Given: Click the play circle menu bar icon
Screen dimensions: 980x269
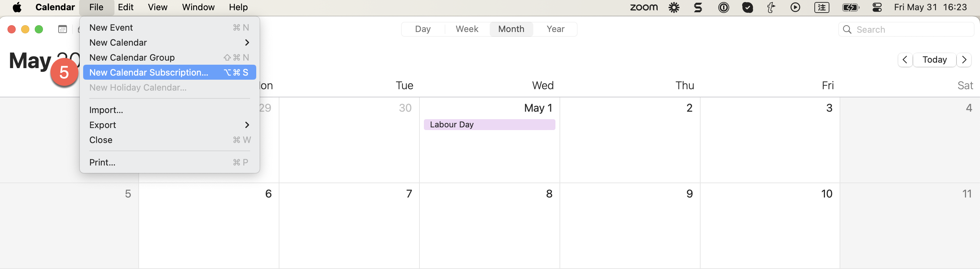Looking at the screenshot, I should point(795,7).
